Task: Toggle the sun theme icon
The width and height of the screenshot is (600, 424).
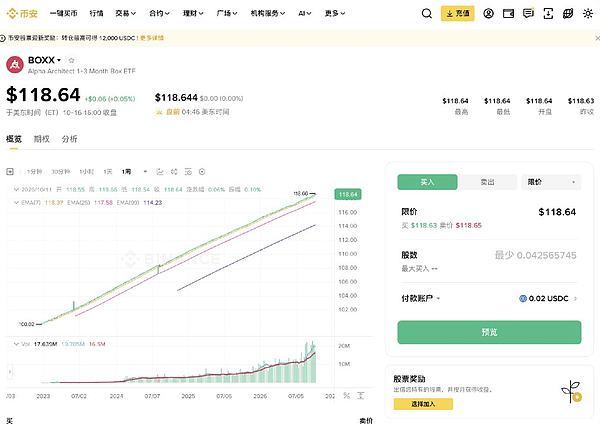Action: (588, 14)
